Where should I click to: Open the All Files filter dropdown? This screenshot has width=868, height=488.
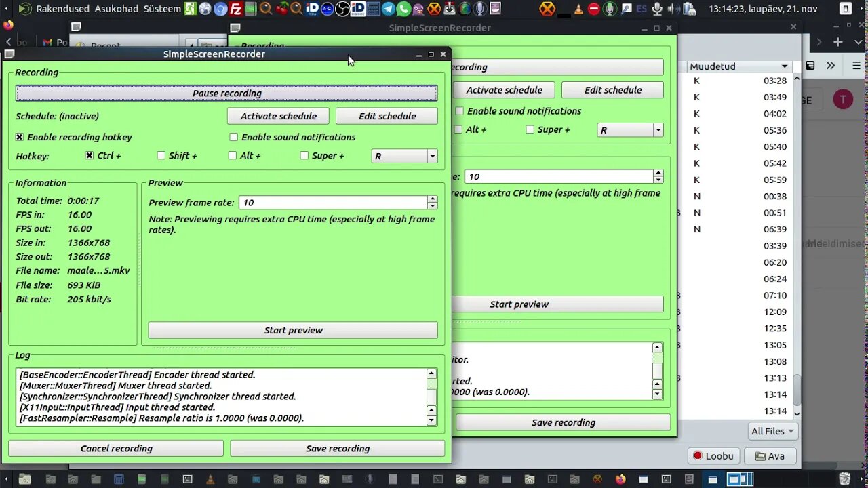(772, 431)
